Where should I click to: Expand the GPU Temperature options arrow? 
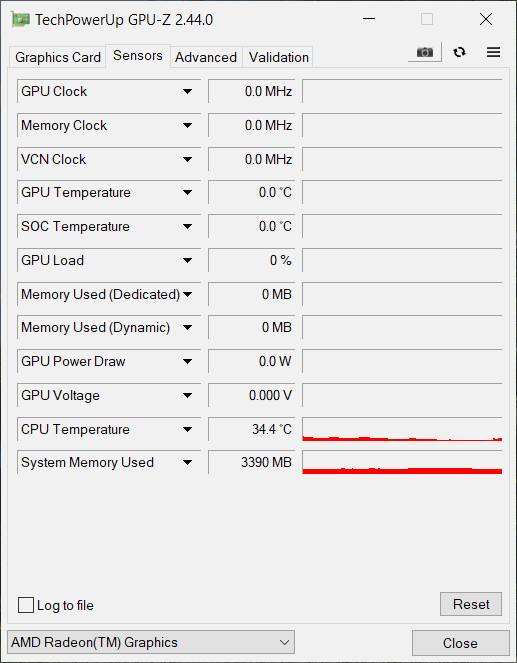[x=188, y=193]
